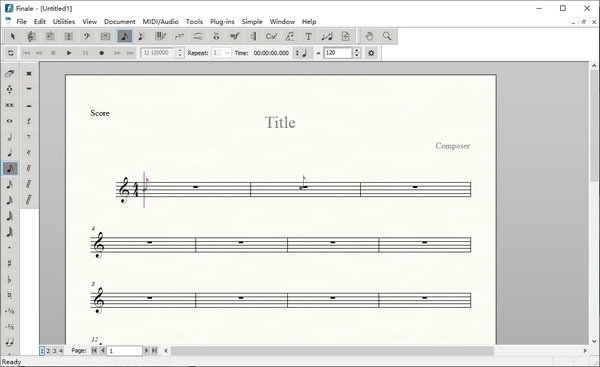Select the Hand Grabber tool

pos(369,36)
